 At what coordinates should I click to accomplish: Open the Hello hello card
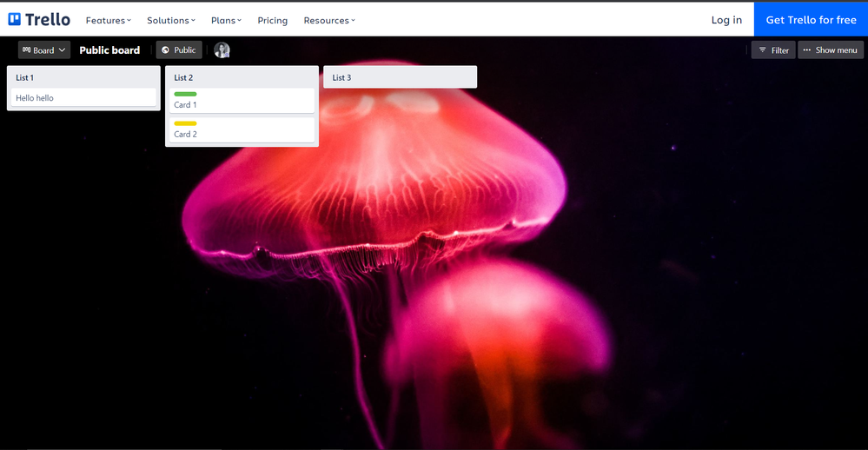coord(83,97)
